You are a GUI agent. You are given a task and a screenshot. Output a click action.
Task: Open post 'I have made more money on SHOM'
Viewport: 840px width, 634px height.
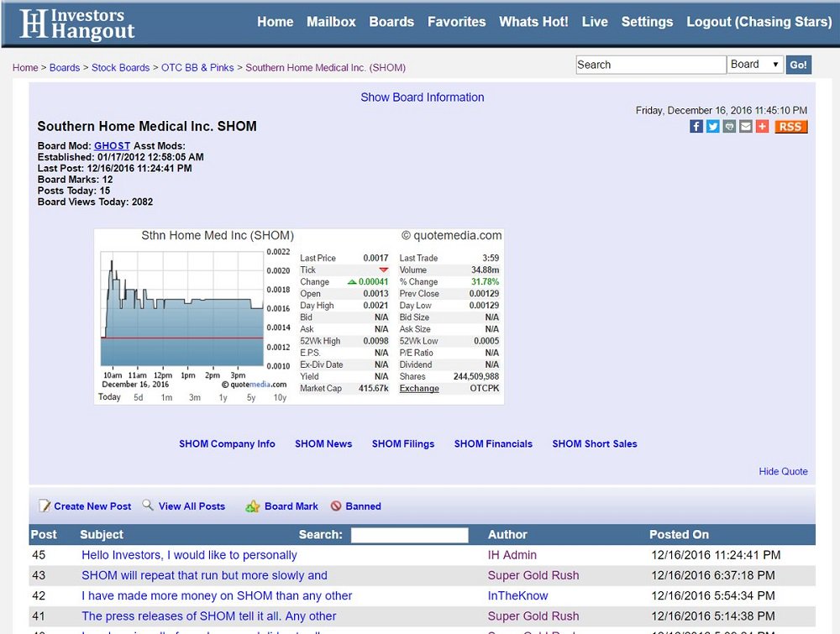(217, 595)
